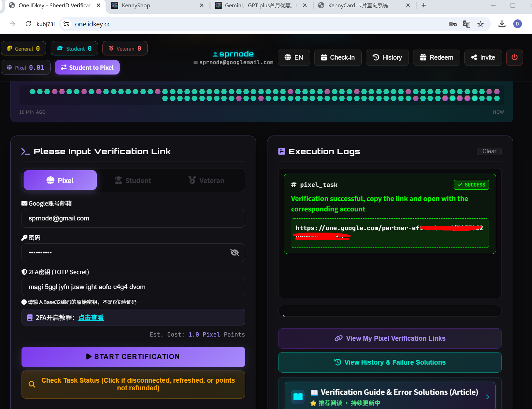Click the terminal prompt icon beside the heading
Viewport: 532px width, 409px height.
(25, 151)
